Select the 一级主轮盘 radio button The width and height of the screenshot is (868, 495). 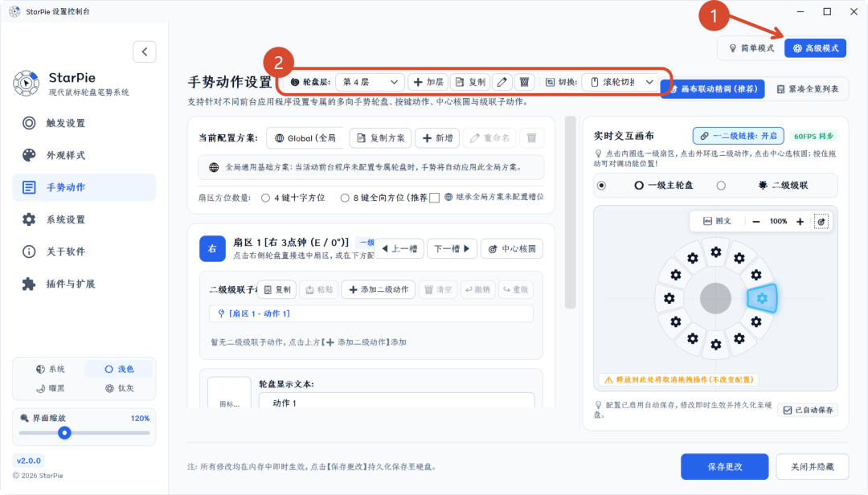(x=601, y=186)
